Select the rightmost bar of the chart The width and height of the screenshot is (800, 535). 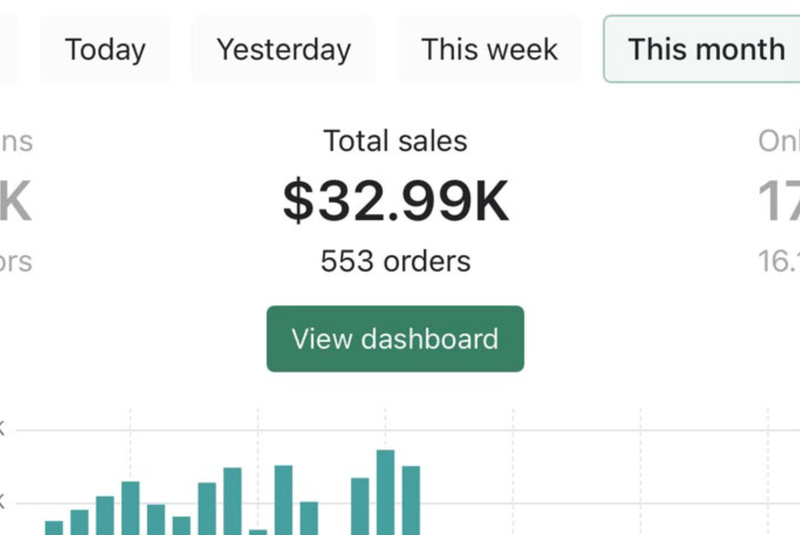click(x=411, y=499)
